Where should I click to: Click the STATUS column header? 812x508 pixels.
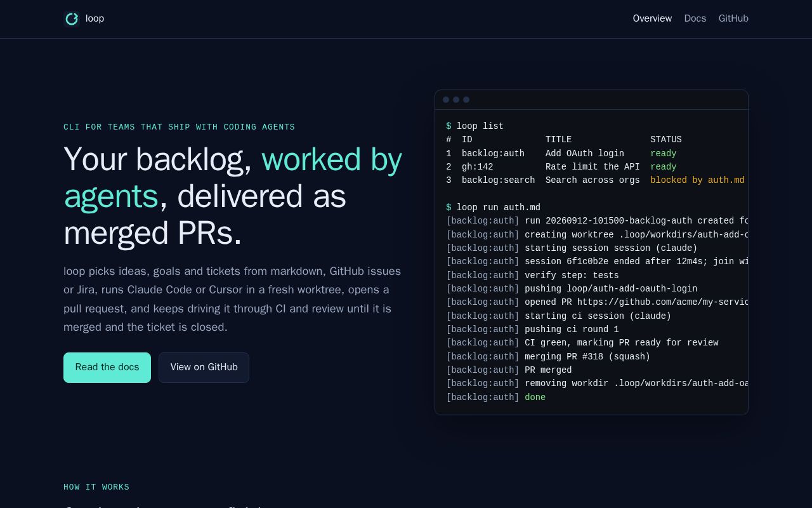(x=665, y=140)
